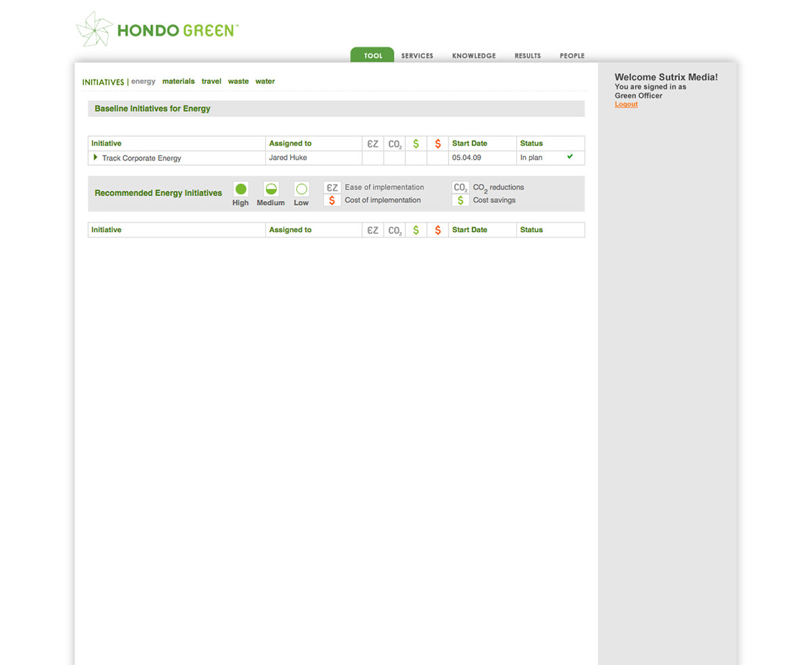812x665 pixels.
Task: Select the materials initiatives link
Action: coord(178,81)
